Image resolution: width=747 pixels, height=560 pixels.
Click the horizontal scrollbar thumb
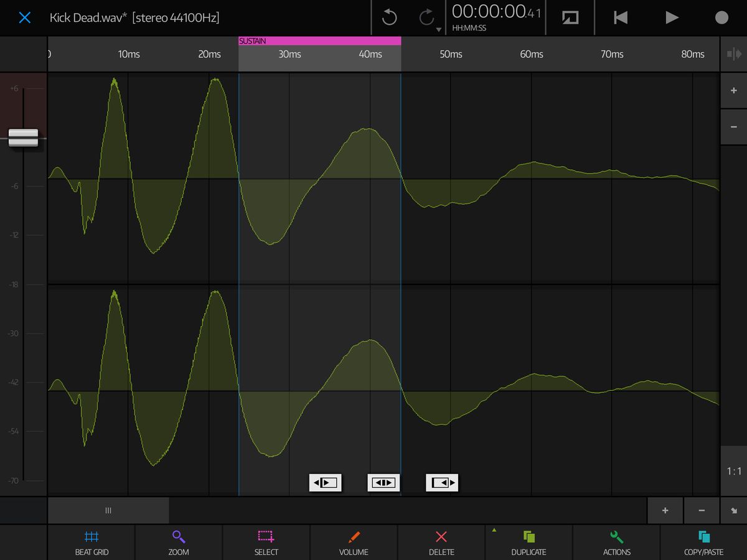pos(108,510)
